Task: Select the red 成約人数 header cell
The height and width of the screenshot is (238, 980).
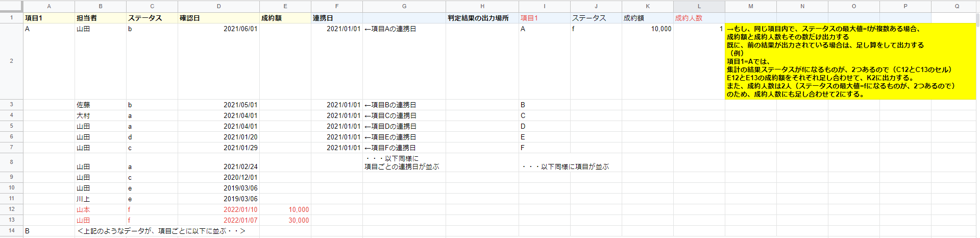Action: pyautogui.click(x=699, y=18)
